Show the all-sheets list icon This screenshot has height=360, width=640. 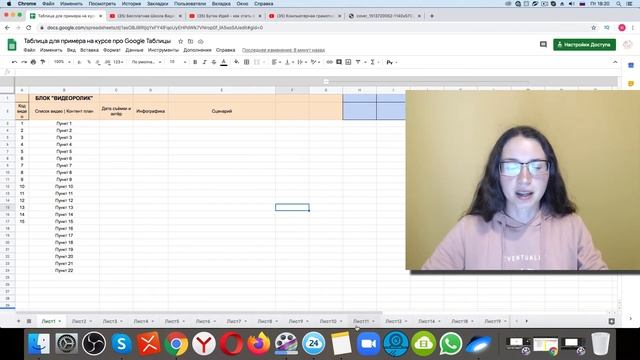(29, 321)
